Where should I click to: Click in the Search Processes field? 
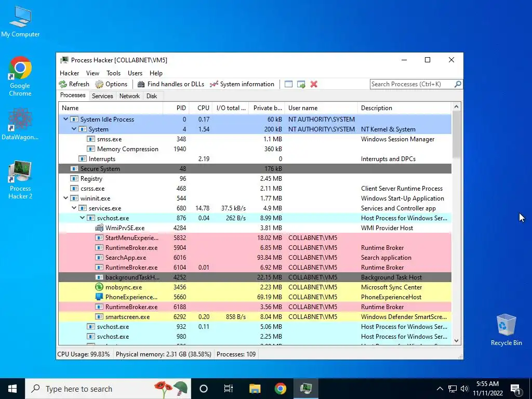tap(411, 84)
